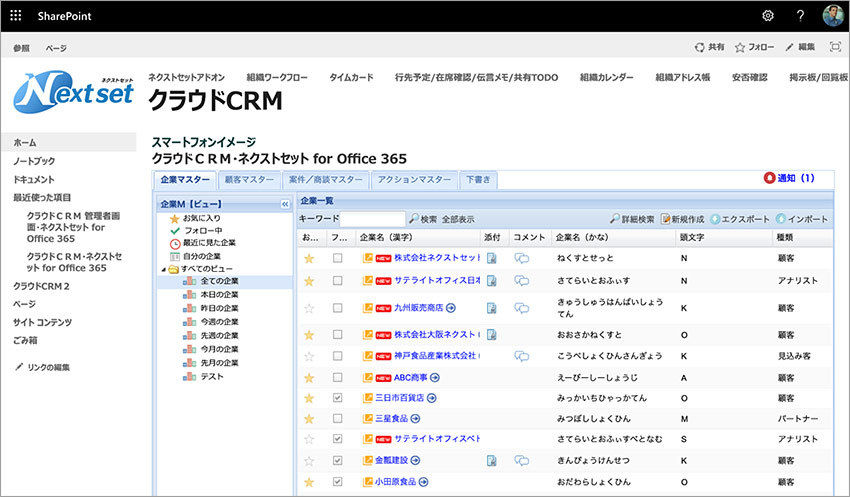850x497 pixels.
Task: Open comment bubble for 金瓶建設 row
Action: (521, 461)
